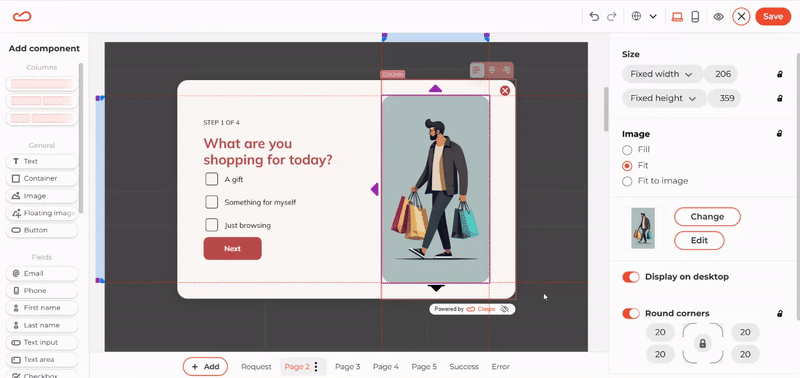The height and width of the screenshot is (378, 800).
Task: Add the Image component
Action: tap(42, 196)
